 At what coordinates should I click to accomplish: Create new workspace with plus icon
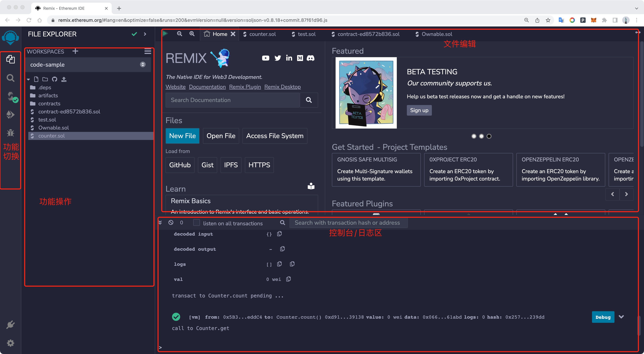75,51
